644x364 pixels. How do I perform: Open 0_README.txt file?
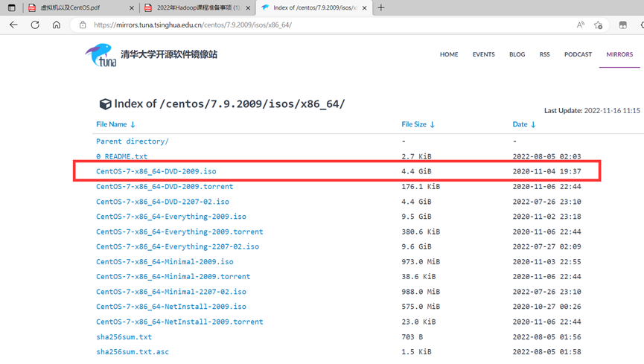(121, 156)
